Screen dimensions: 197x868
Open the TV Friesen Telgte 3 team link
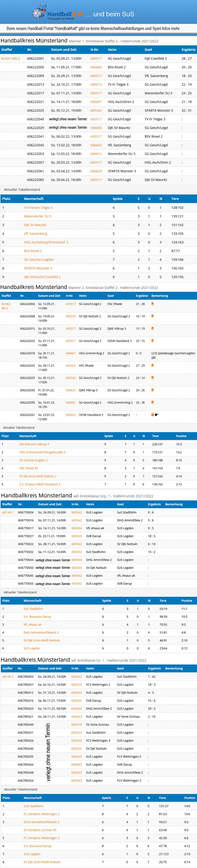point(38,207)
